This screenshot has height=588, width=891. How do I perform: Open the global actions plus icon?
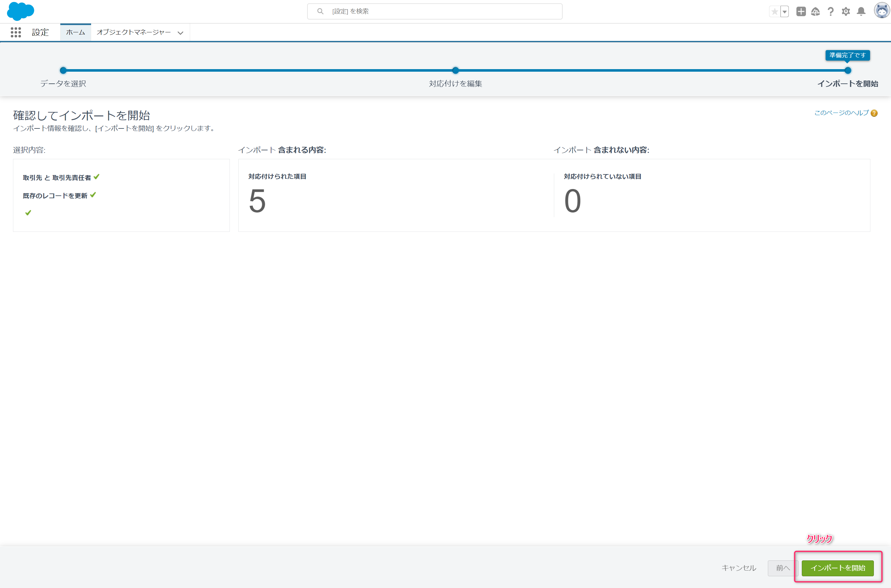[801, 12]
